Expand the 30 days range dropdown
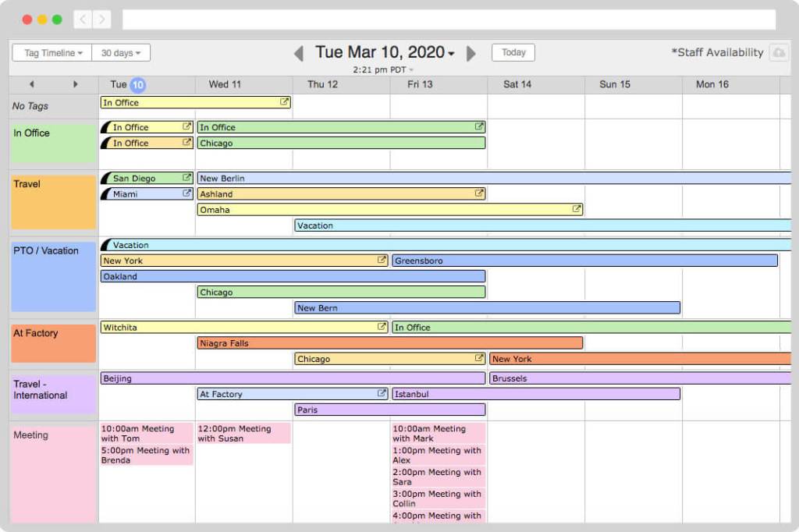The height and width of the screenshot is (532, 799). tap(121, 53)
